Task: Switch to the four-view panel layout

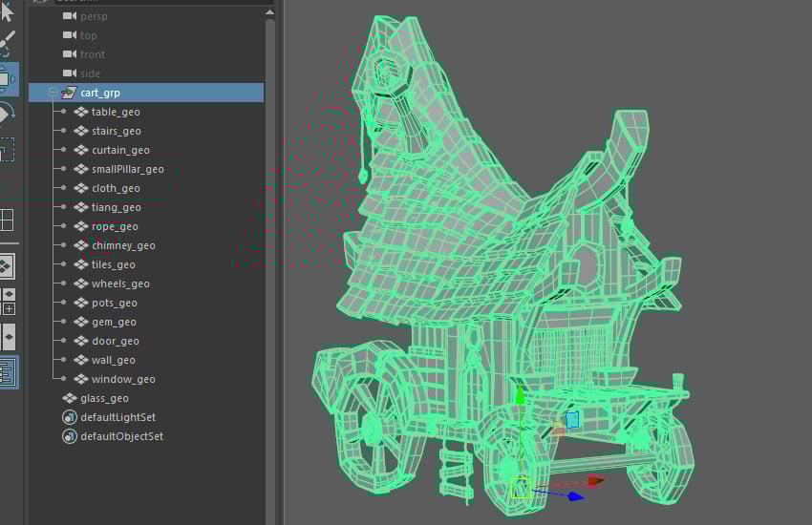Action: (7, 220)
